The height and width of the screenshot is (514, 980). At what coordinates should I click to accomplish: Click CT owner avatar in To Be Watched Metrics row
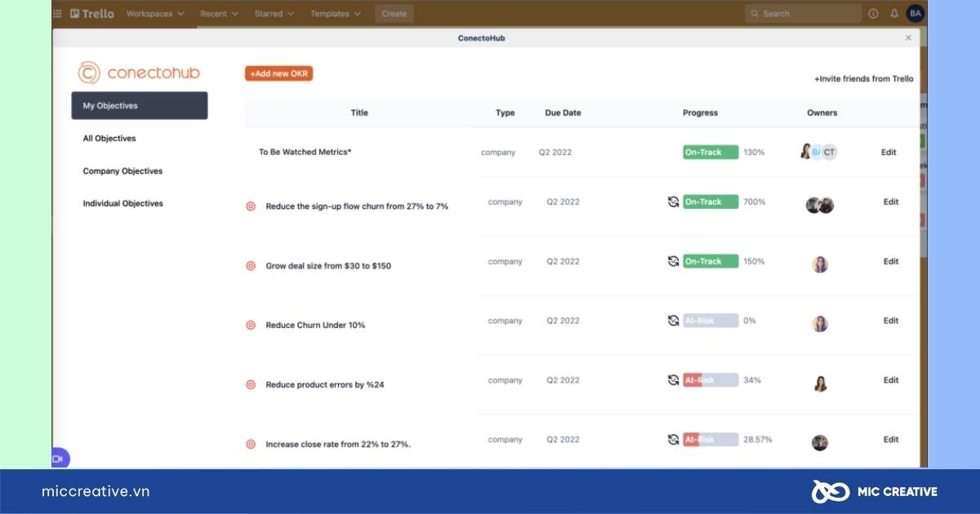pos(829,152)
